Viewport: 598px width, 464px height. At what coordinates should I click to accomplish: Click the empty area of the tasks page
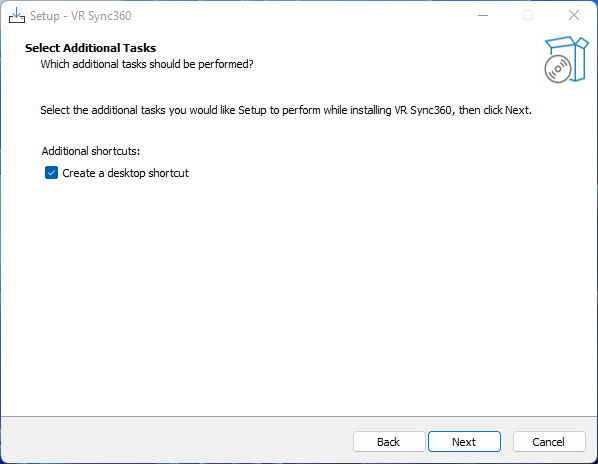(299, 297)
